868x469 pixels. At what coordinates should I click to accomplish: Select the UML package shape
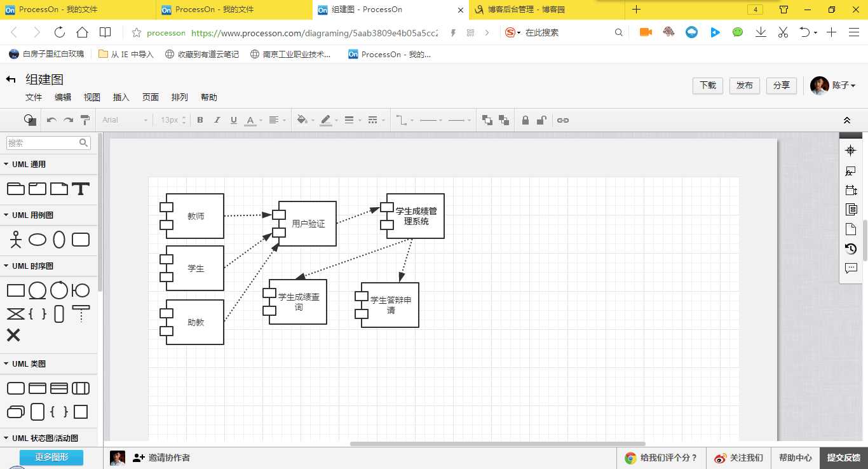tap(15, 189)
